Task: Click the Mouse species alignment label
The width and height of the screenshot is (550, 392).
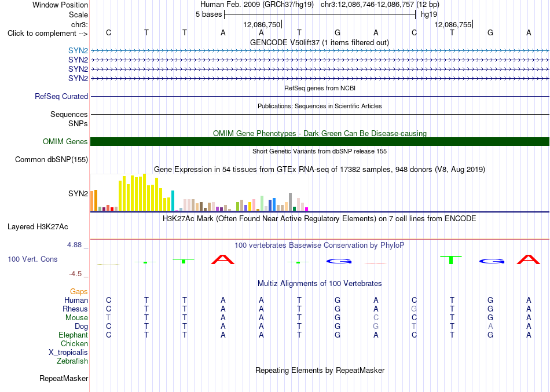Action: (x=76, y=318)
